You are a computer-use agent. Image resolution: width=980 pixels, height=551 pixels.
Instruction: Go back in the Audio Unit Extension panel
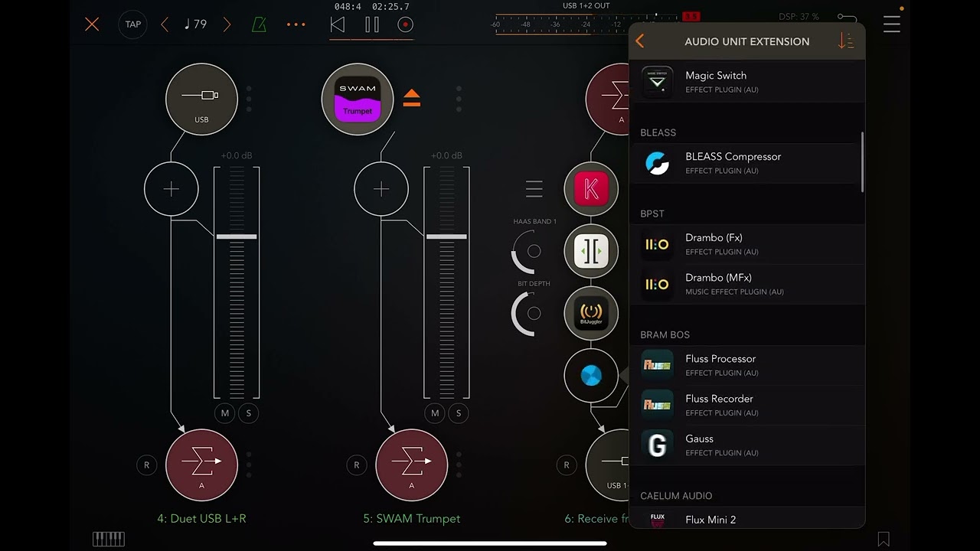(640, 41)
